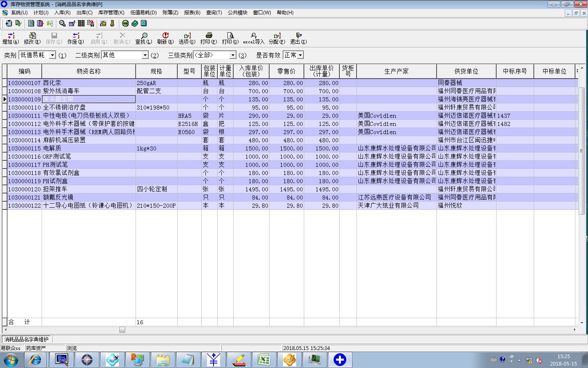Open Internet Explorer from the taskbar
The image size is (588, 368).
(36, 360)
